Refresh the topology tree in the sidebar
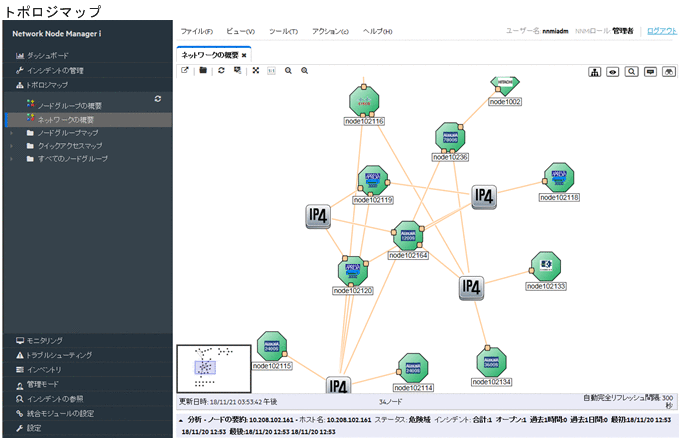Image resolution: width=685 pixels, height=441 pixels. [x=157, y=99]
